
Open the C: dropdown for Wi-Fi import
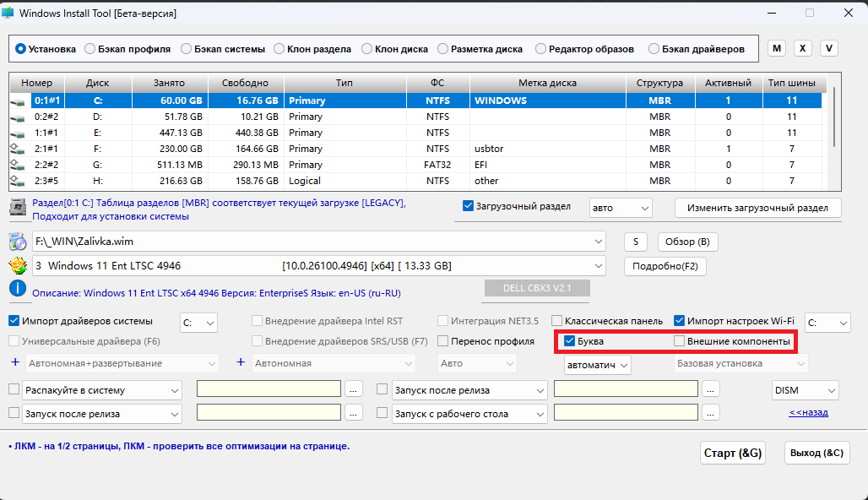point(827,323)
